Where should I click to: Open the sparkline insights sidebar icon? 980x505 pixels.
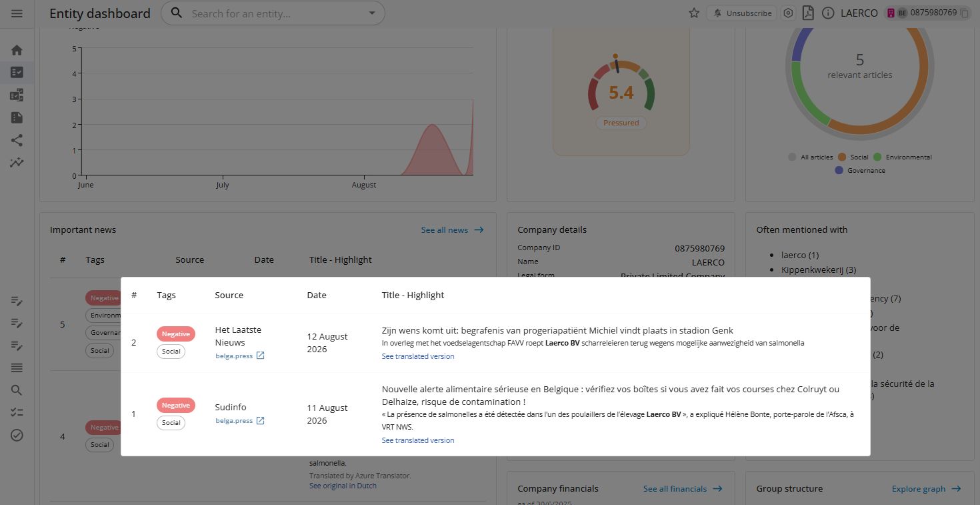click(17, 162)
